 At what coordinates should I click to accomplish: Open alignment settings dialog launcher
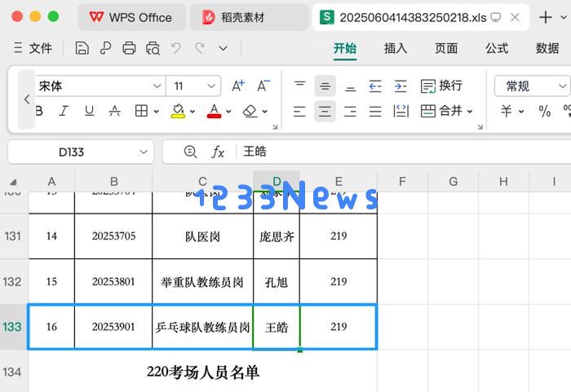tap(480, 126)
